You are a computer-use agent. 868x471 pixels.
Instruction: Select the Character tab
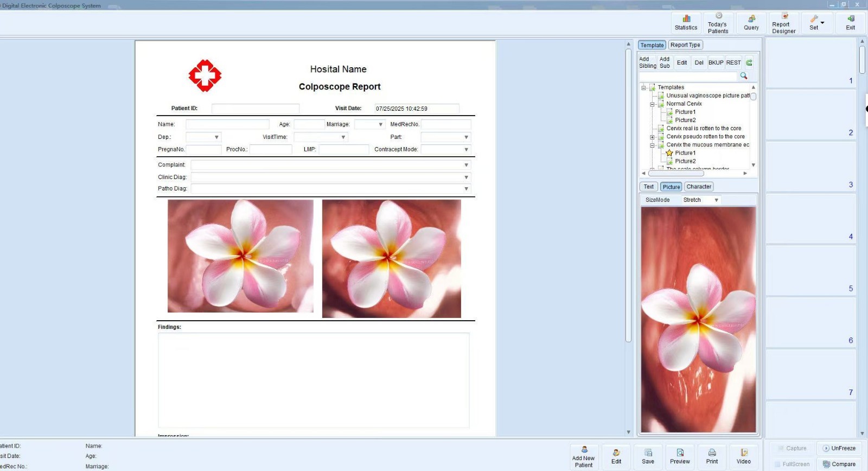699,187
